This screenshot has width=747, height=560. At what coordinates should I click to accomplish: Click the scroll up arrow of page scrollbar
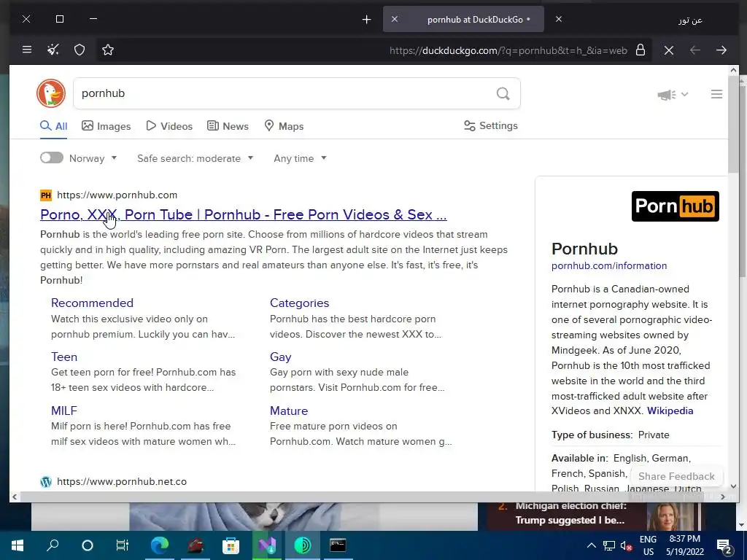click(733, 71)
